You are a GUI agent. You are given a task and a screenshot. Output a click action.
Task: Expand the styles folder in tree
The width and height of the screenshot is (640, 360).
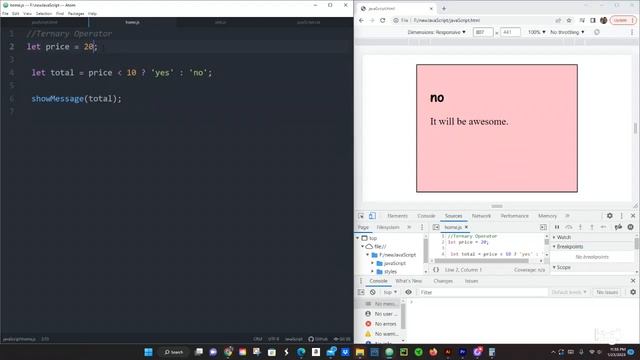(x=372, y=271)
